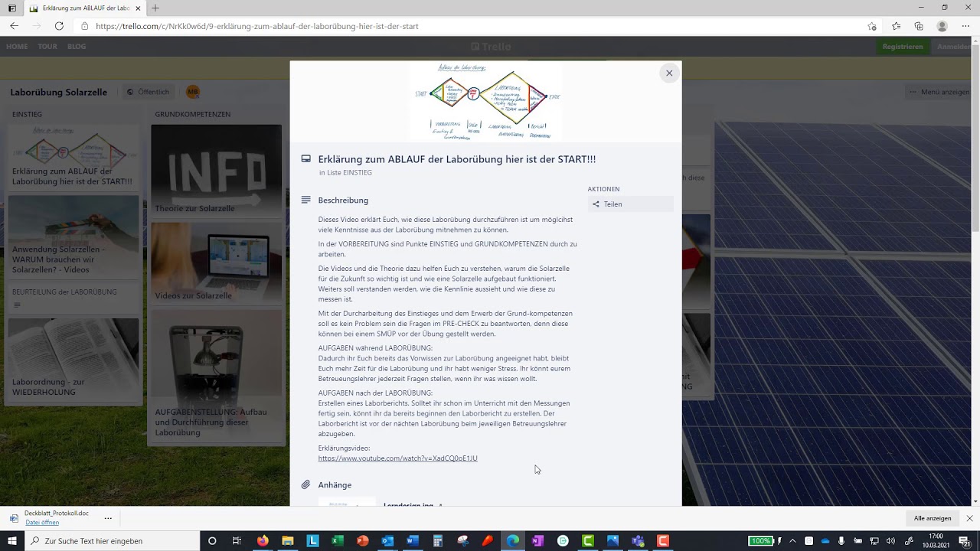980x551 pixels.
Task: Open card Theorie zur Solarzelle
Action: (216, 170)
